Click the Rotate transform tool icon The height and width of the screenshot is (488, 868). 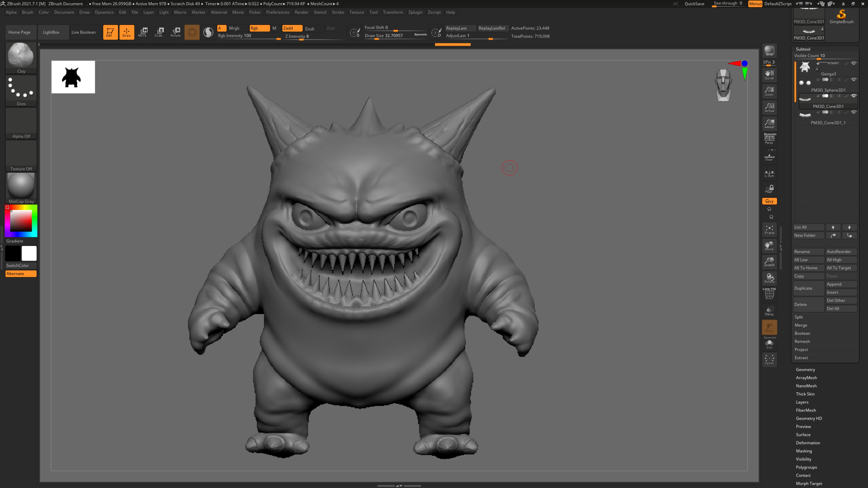coord(176,32)
